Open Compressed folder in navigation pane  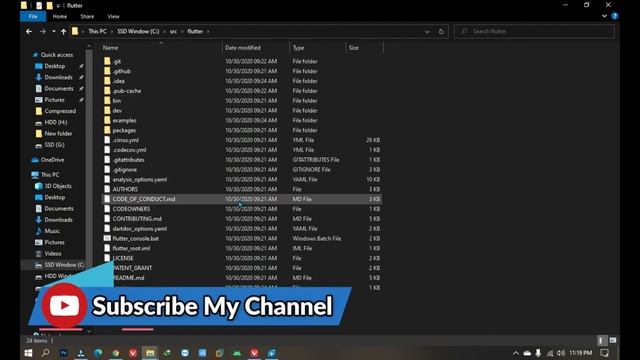tap(60, 111)
